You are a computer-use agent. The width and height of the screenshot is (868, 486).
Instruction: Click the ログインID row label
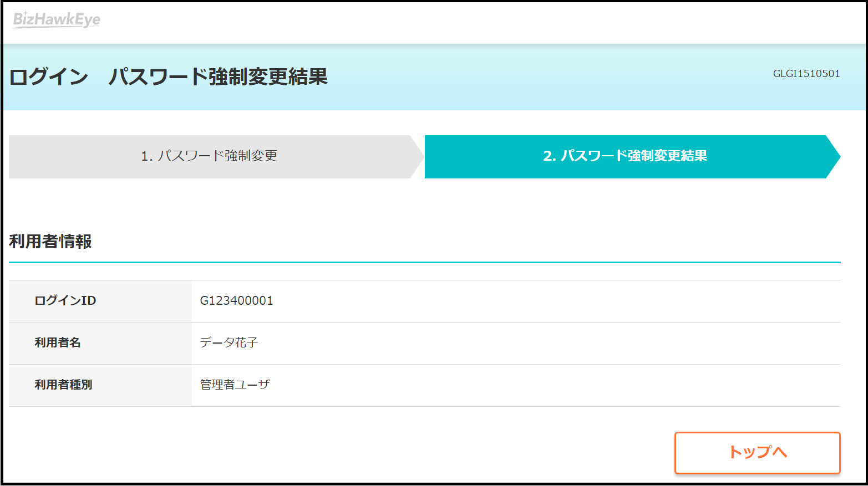tap(65, 301)
